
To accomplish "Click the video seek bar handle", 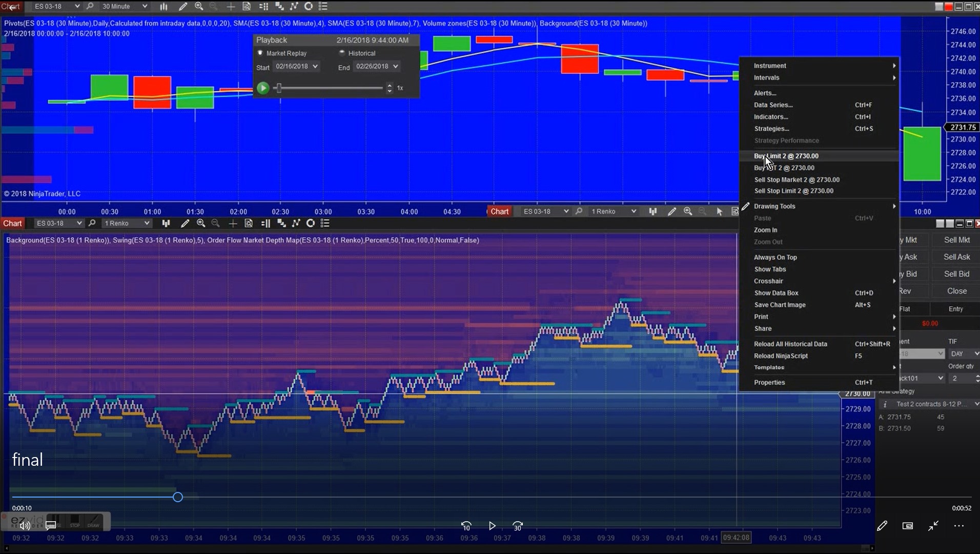I will pyautogui.click(x=178, y=497).
